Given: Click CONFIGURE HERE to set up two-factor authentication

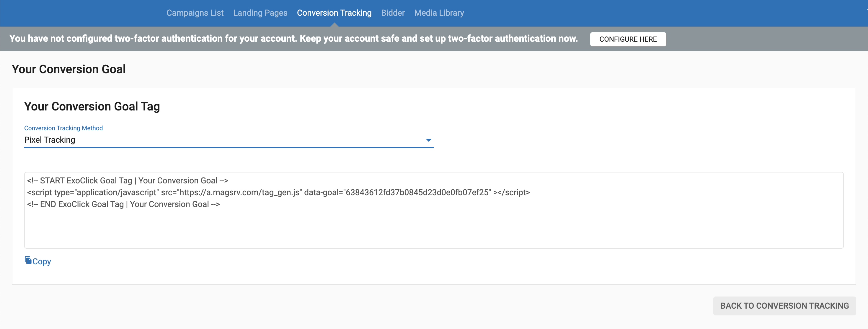Looking at the screenshot, I should [x=628, y=39].
